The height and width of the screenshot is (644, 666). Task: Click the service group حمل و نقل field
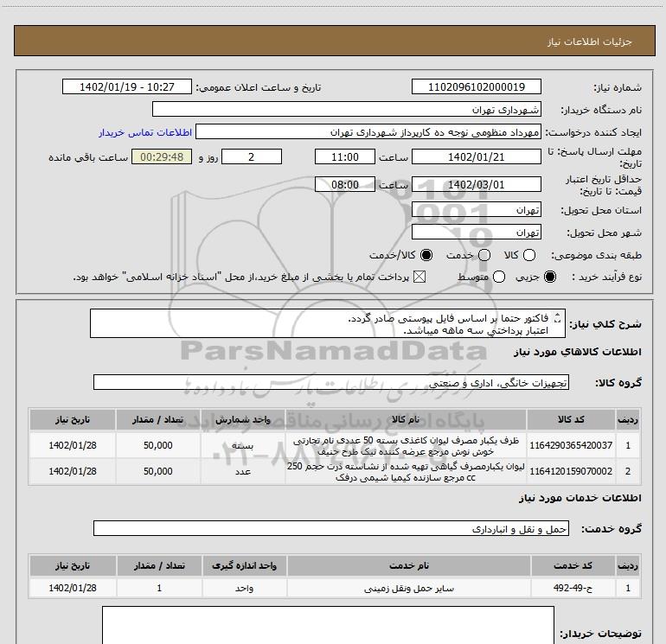(x=330, y=528)
